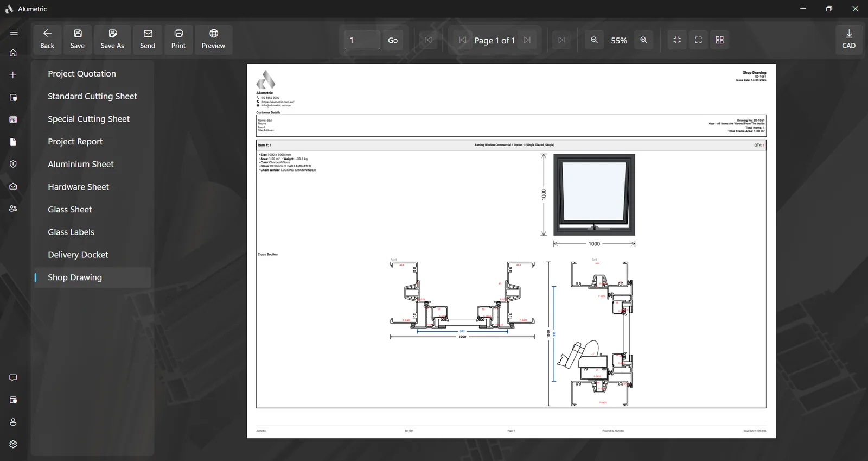868x461 pixels.
Task: Choose Save As in the toolbar
Action: pyautogui.click(x=112, y=40)
